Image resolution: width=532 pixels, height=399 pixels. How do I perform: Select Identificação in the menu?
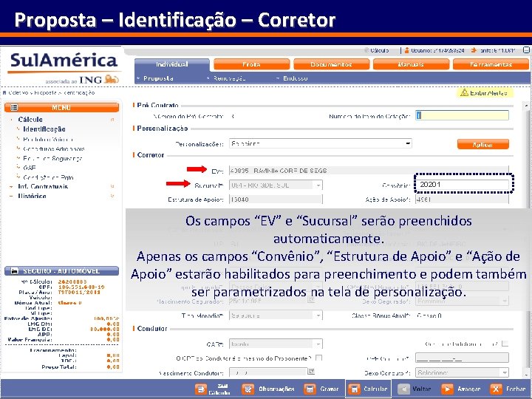coord(44,129)
